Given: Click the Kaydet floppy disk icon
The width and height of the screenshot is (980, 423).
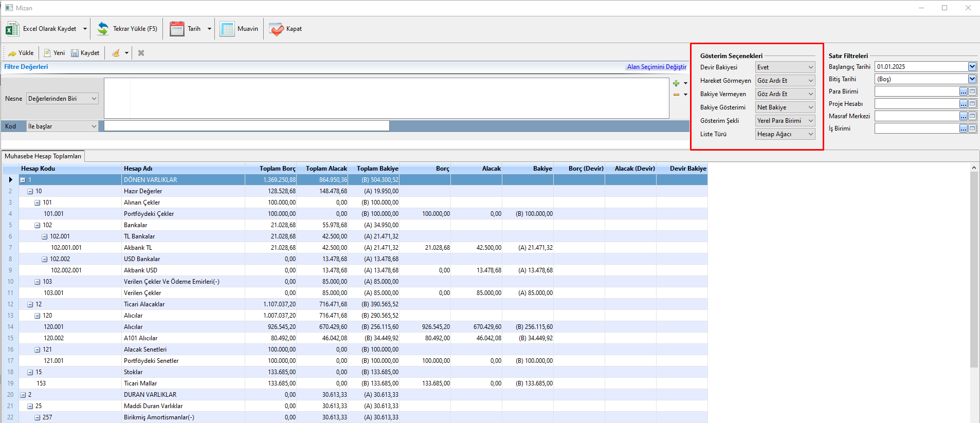Looking at the screenshot, I should coord(75,53).
